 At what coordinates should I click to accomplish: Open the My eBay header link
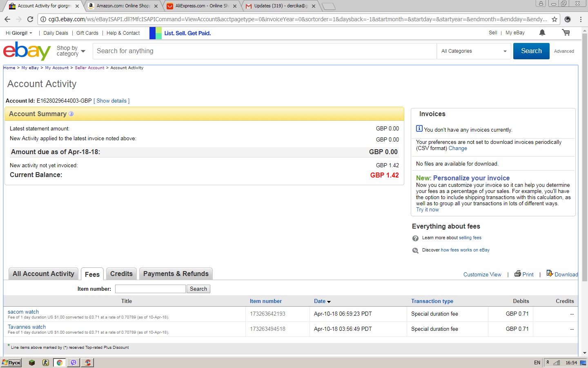[515, 33]
